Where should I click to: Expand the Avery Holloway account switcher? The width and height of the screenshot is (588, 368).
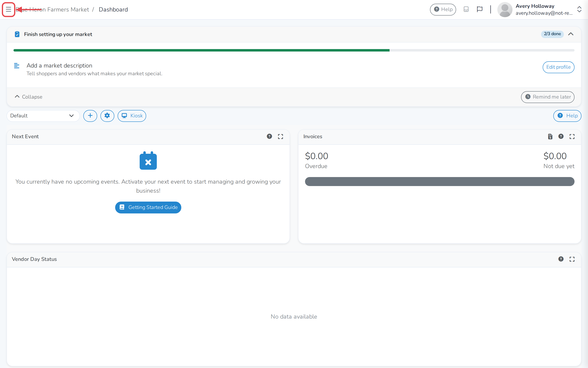point(579,9)
